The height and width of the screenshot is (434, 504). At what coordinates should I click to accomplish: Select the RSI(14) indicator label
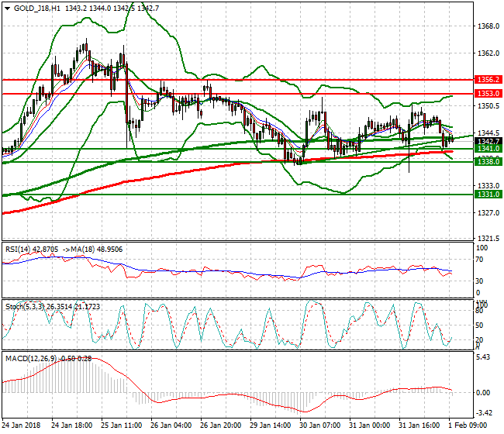coord(19,250)
